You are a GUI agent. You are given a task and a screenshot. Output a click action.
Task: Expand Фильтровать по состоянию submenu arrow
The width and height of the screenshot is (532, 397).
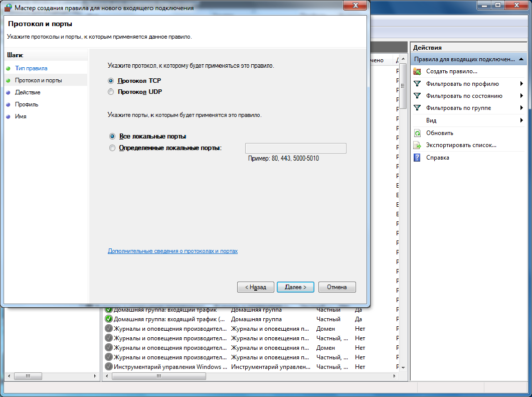pos(521,96)
